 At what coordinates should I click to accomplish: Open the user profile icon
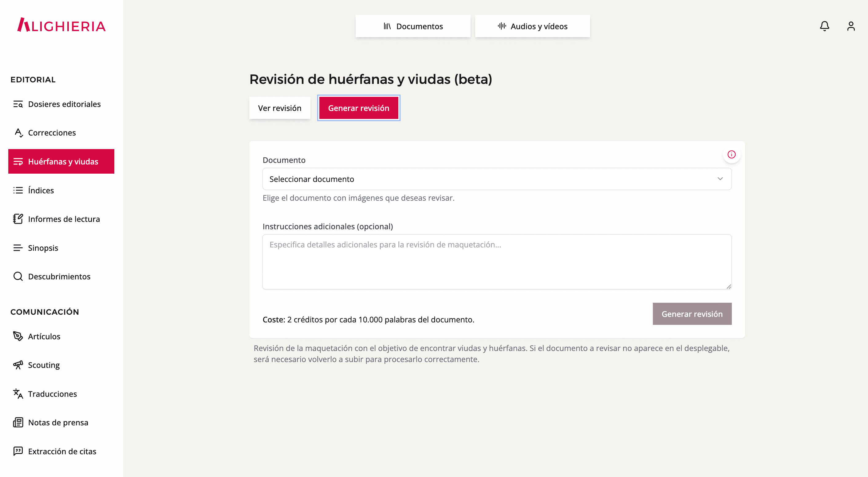(x=850, y=26)
